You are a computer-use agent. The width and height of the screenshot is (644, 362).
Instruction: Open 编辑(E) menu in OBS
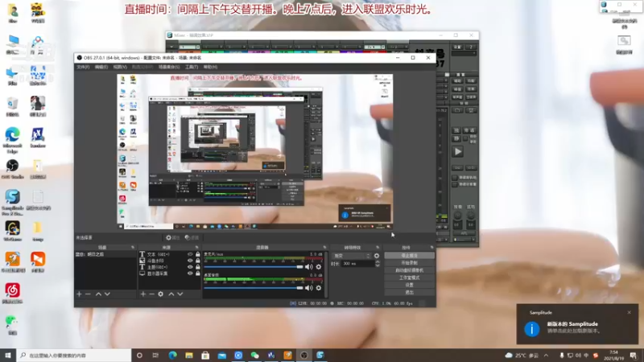point(101,67)
